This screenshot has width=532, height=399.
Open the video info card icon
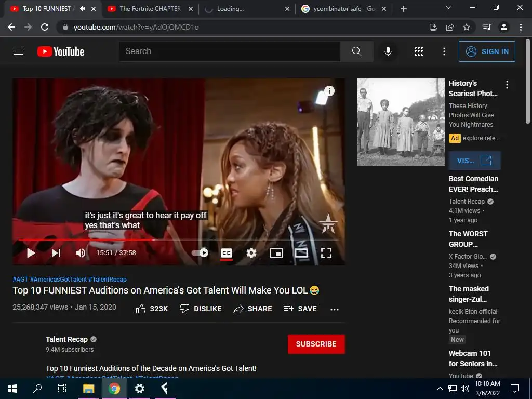[329, 91]
